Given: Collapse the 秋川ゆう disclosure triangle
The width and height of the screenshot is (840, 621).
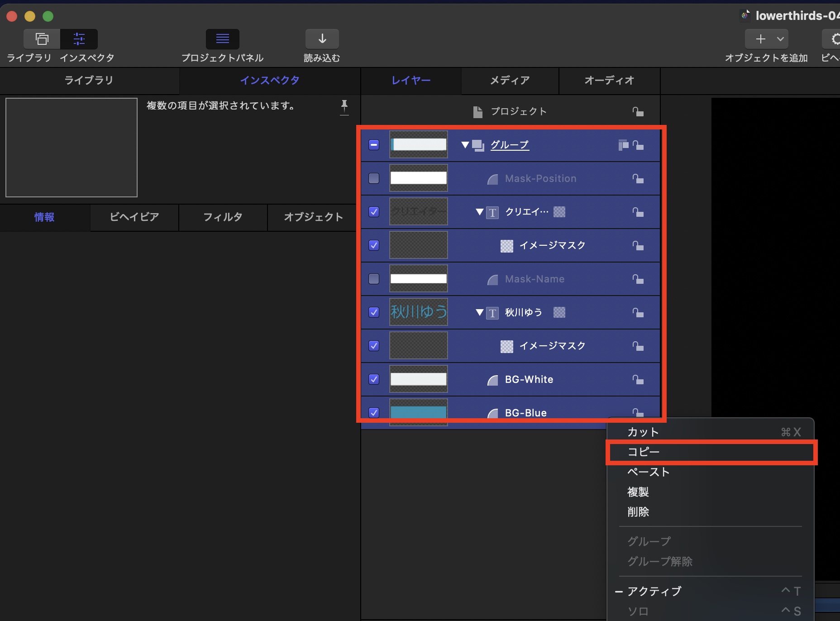Looking at the screenshot, I should (x=480, y=312).
